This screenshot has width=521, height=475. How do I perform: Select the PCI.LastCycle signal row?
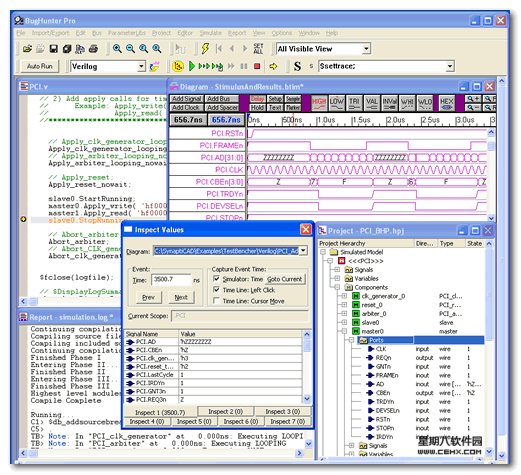(213, 375)
